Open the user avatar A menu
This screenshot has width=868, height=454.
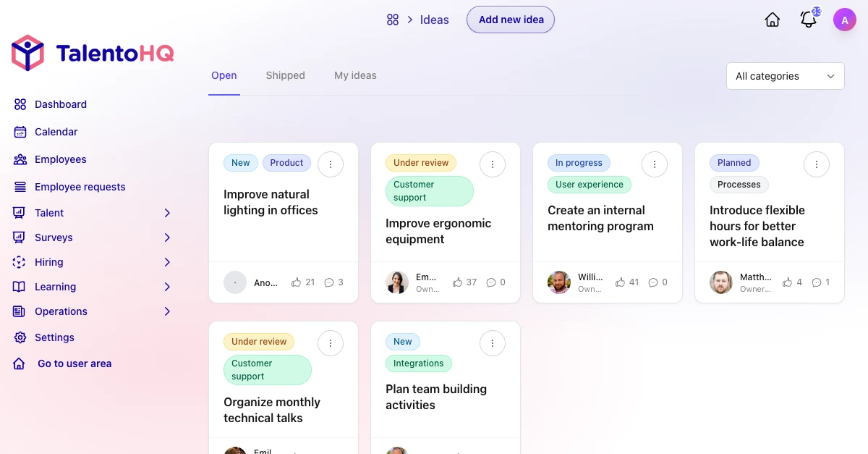[845, 20]
